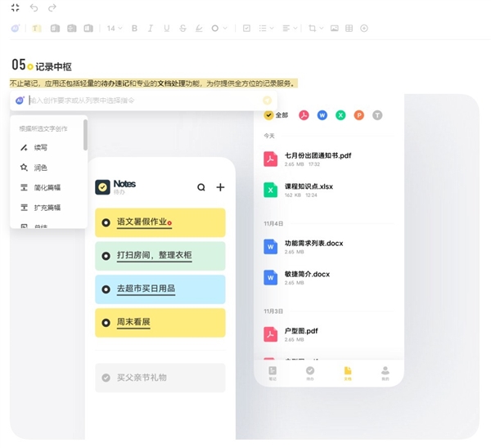Expand the list style dropdown

click(x=266, y=28)
